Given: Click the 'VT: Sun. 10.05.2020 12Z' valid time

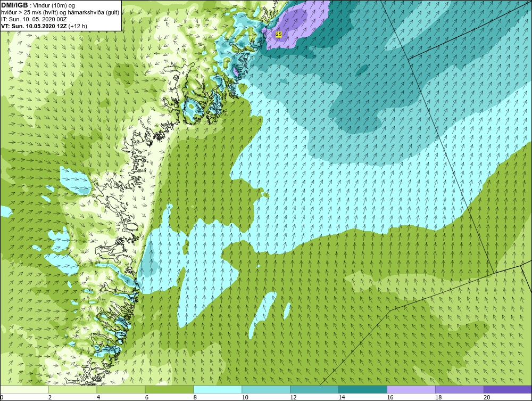Looking at the screenshot, I should pos(34,26).
